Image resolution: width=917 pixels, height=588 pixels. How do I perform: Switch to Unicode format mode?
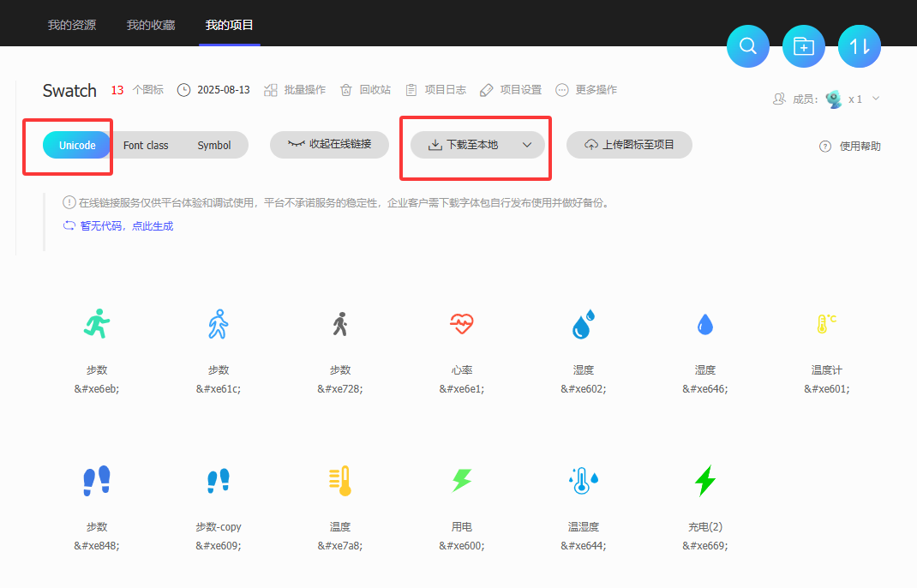77,145
